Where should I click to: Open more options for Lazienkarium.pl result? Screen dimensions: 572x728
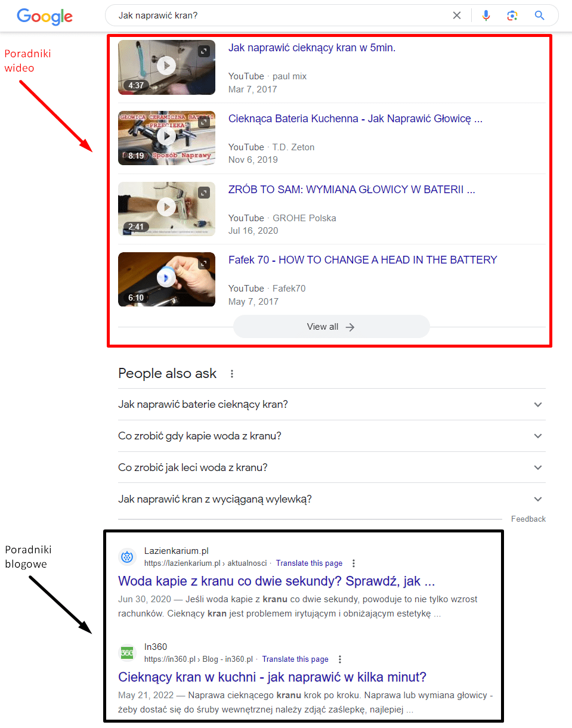(353, 563)
